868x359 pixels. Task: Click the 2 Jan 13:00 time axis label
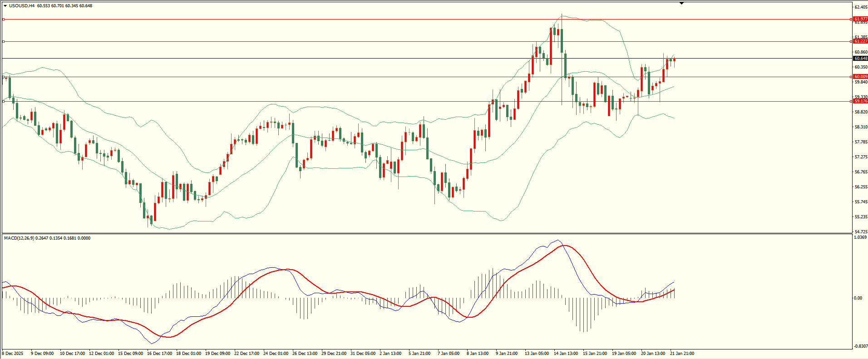click(390, 354)
